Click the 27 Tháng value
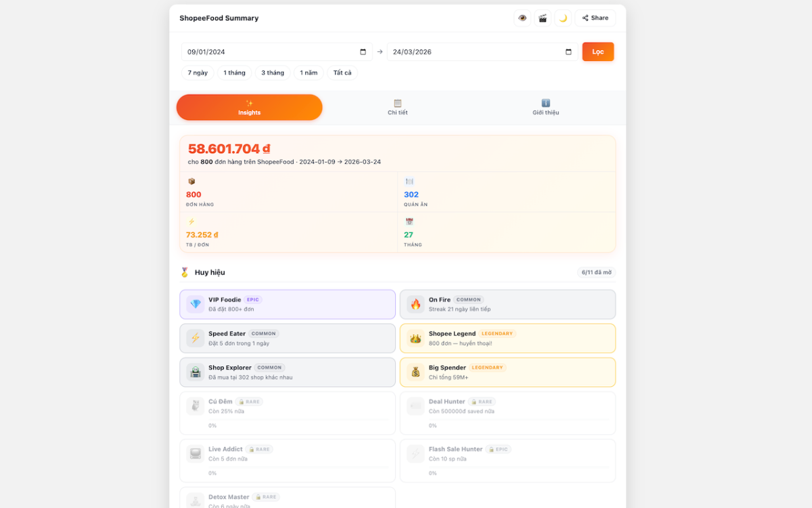 point(409,235)
